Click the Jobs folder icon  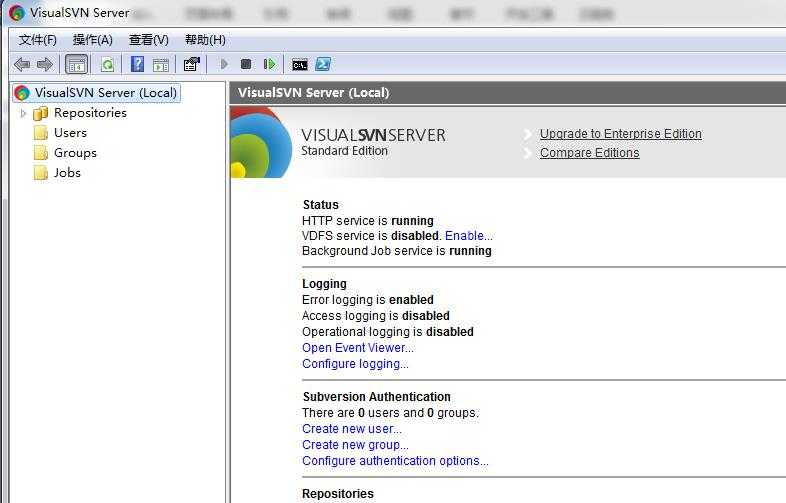[41, 173]
